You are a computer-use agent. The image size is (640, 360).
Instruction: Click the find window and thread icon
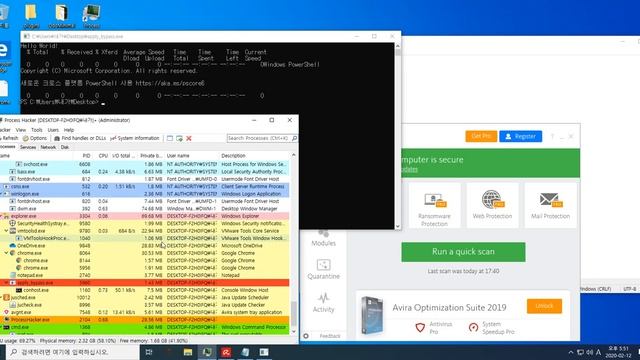coord(179,138)
